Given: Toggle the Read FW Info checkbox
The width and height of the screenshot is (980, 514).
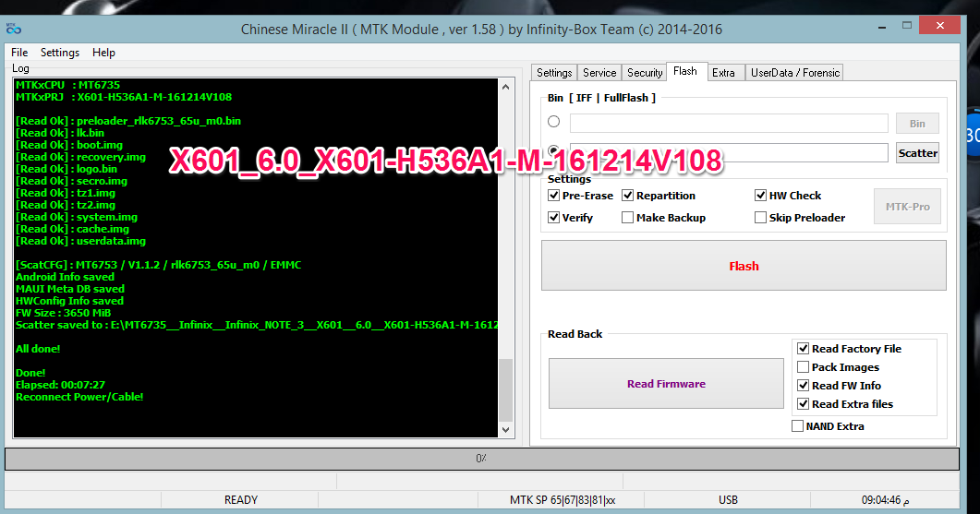Looking at the screenshot, I should (804, 386).
